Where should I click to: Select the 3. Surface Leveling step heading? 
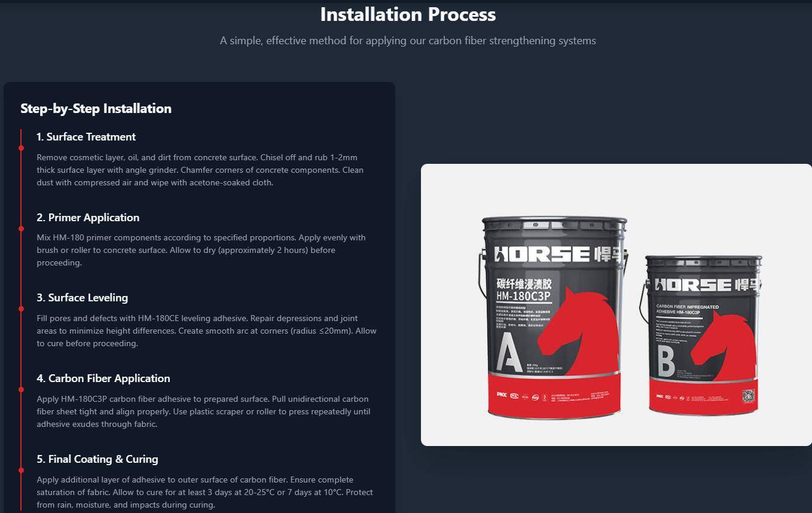(82, 298)
